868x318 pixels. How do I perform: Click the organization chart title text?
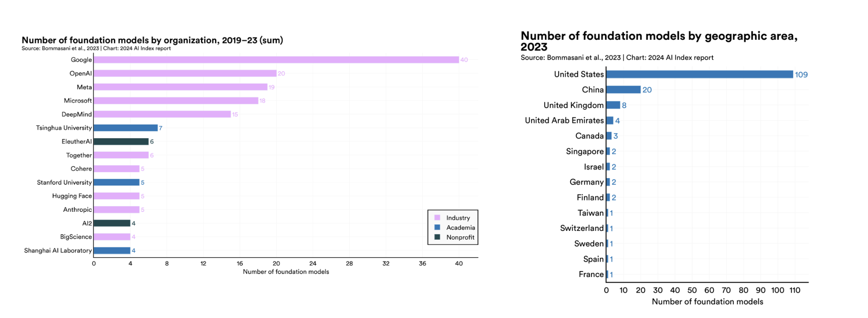pyautogui.click(x=152, y=40)
